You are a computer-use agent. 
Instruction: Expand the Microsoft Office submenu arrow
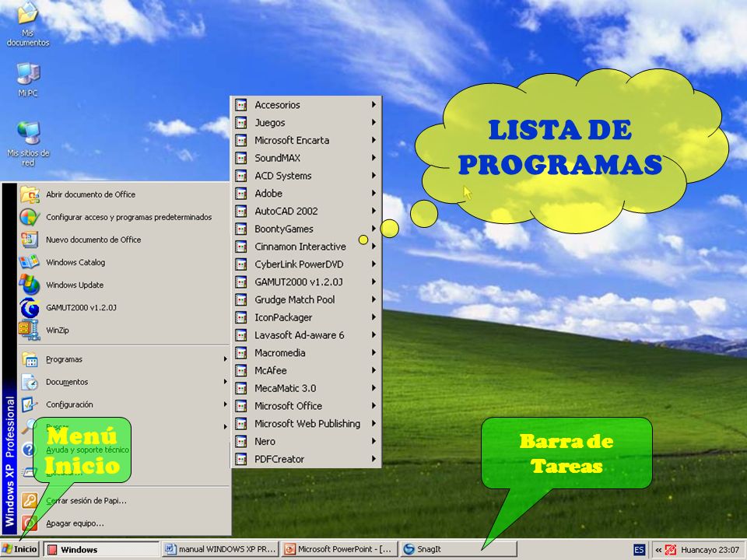374,406
